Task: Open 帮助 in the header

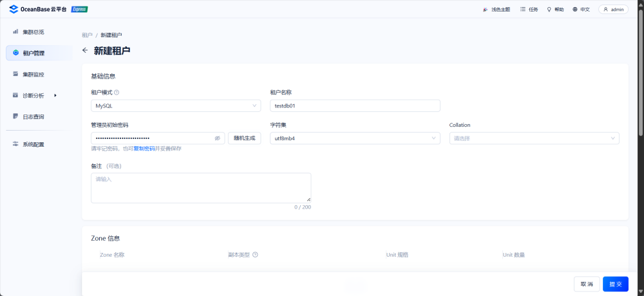Action: coord(555,10)
